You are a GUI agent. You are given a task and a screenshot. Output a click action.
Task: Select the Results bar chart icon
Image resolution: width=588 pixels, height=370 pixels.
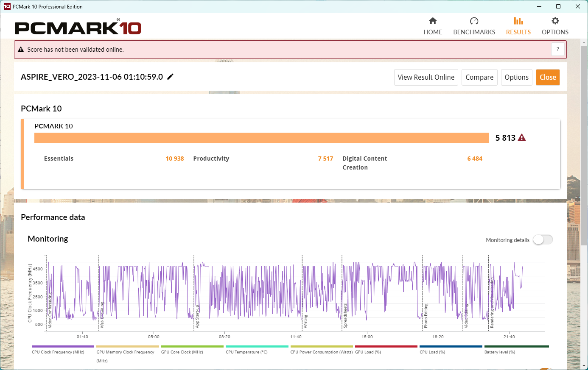tap(518, 21)
